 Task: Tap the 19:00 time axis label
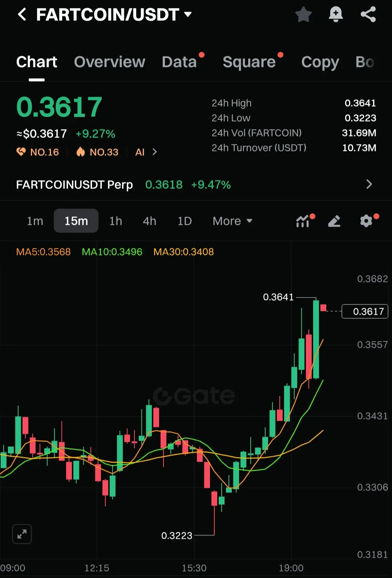coord(291,568)
